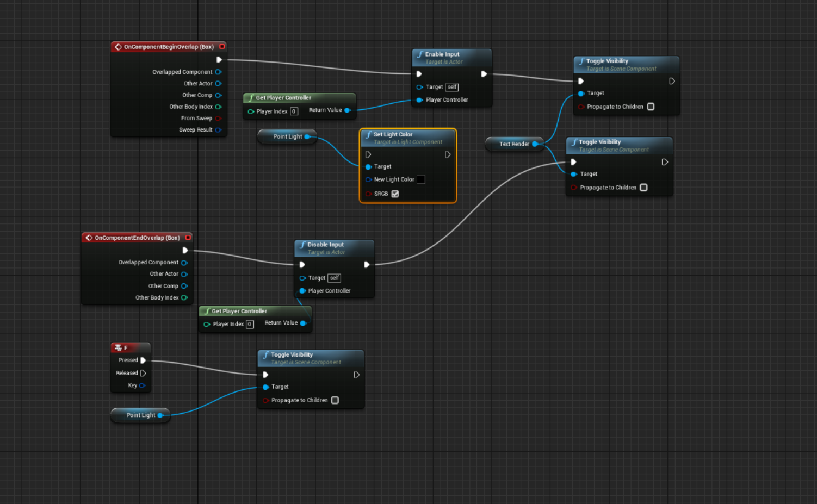Viewport: 817px width, 504px height.
Task: Open the Key selector on the F key event
Action: (x=143, y=385)
